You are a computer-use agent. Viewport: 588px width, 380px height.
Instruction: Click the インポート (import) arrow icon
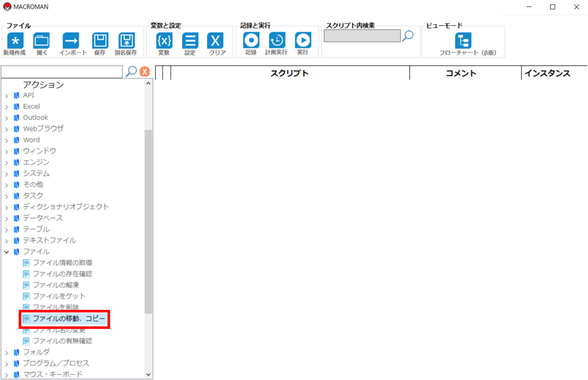pos(72,40)
